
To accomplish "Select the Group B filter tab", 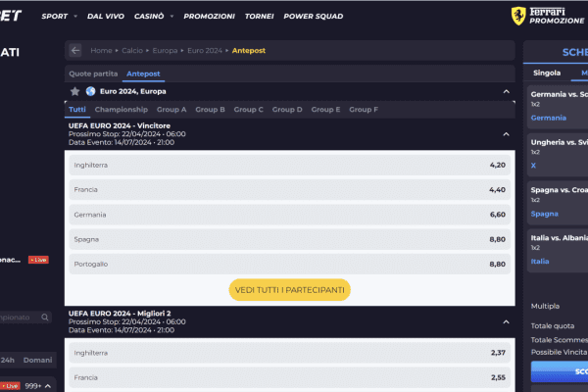I will (210, 109).
